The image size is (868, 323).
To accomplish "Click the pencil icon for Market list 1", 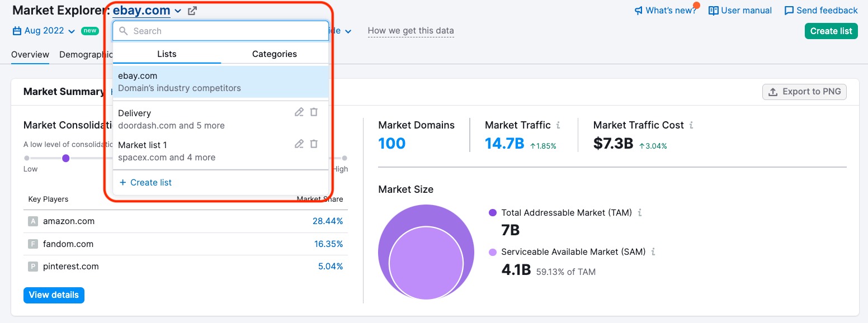I will [299, 144].
